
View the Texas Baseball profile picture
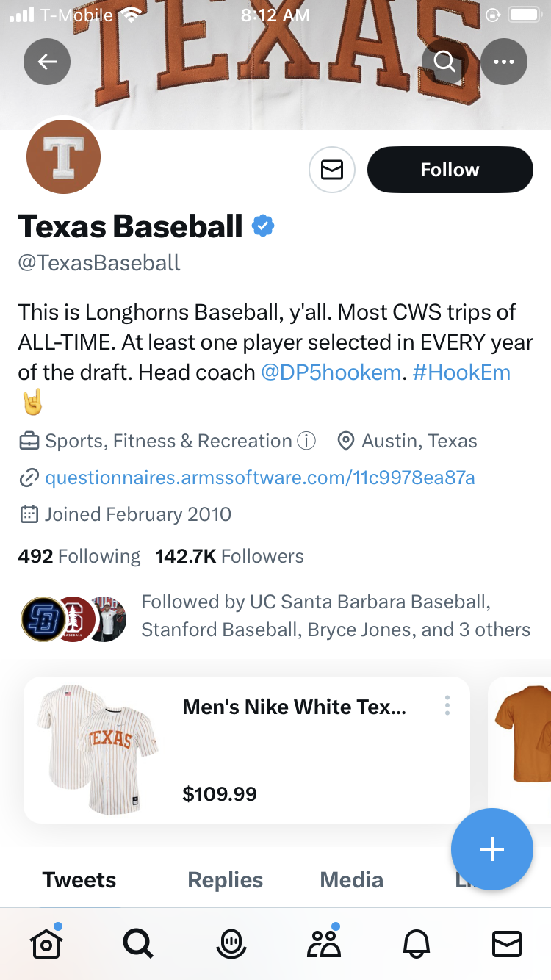(63, 156)
